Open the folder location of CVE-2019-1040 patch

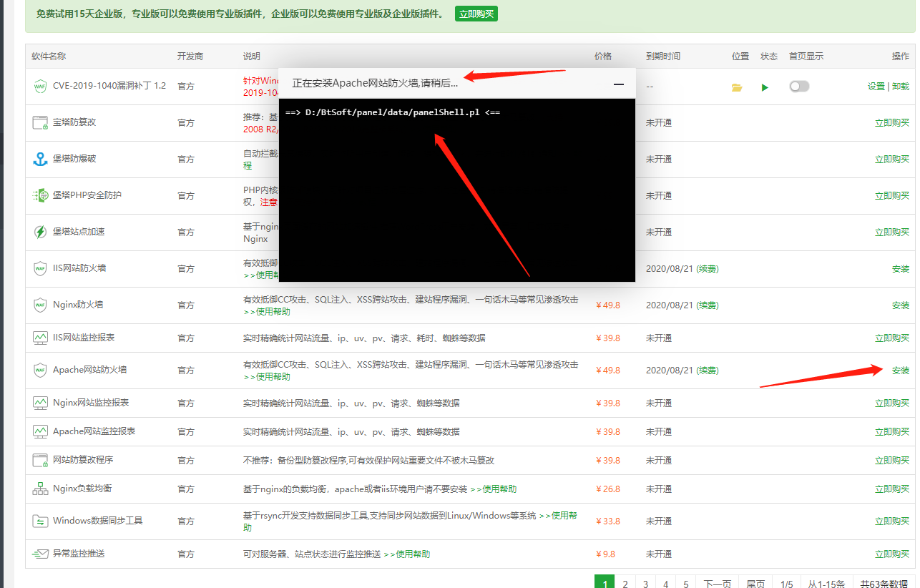737,87
